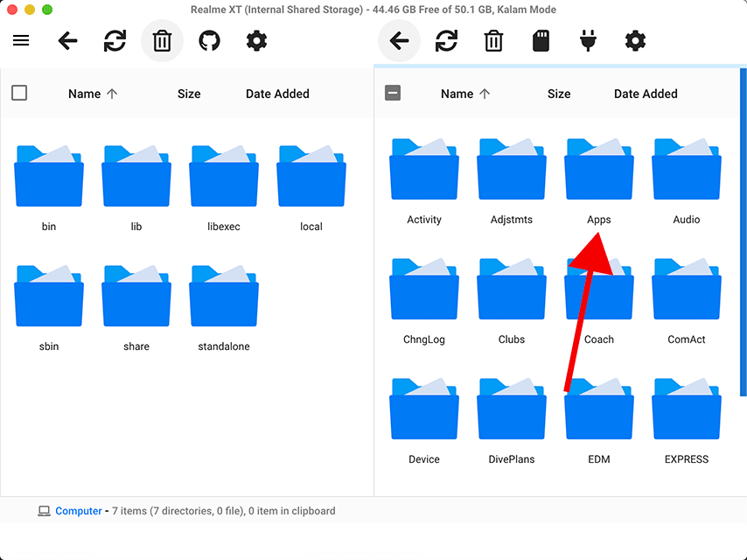
Task: Open settings from the phone pane toolbar
Action: point(635,40)
